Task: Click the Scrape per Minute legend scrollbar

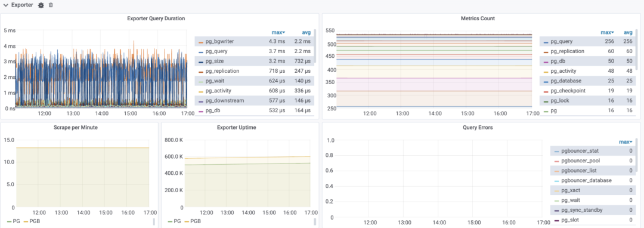Action: pyautogui.click(x=154, y=222)
